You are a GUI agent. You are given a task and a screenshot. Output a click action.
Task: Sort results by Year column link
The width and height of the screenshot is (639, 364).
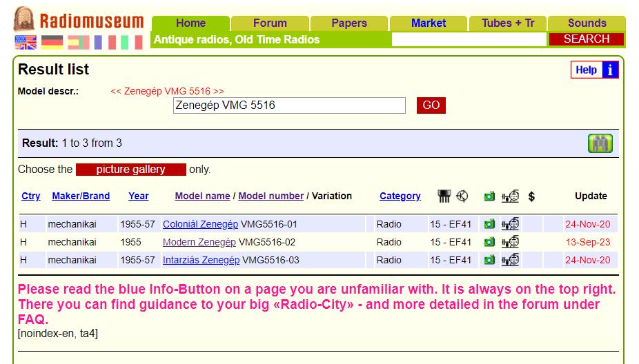pos(138,196)
